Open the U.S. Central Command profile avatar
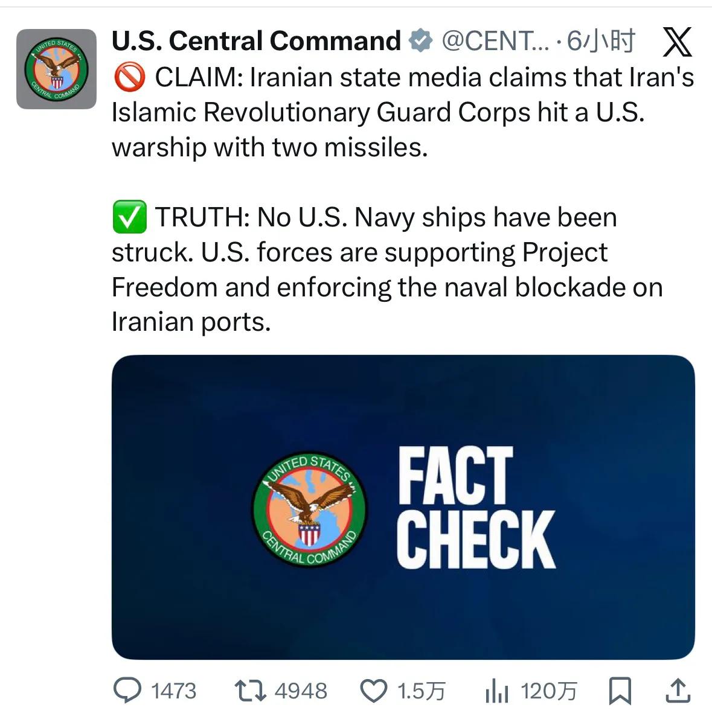712x728 pixels. (x=56, y=69)
